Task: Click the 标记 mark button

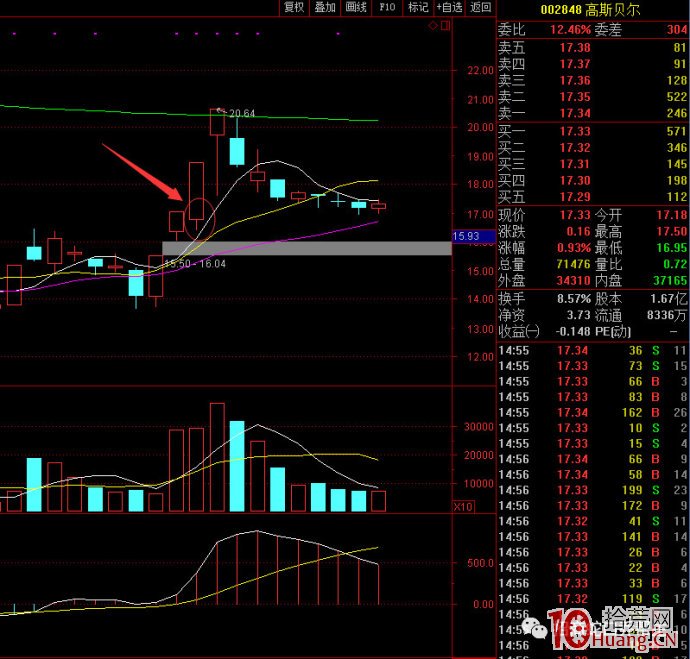Action: 418,7
